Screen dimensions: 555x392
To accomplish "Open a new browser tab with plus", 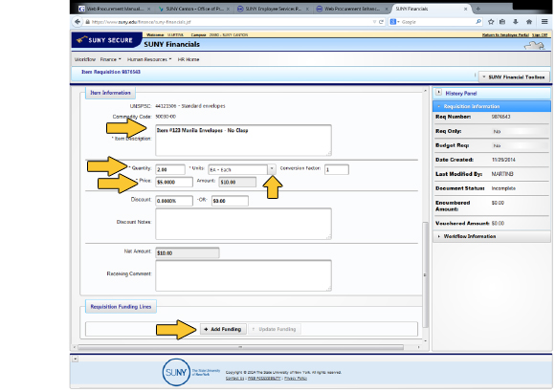I will click(478, 9).
